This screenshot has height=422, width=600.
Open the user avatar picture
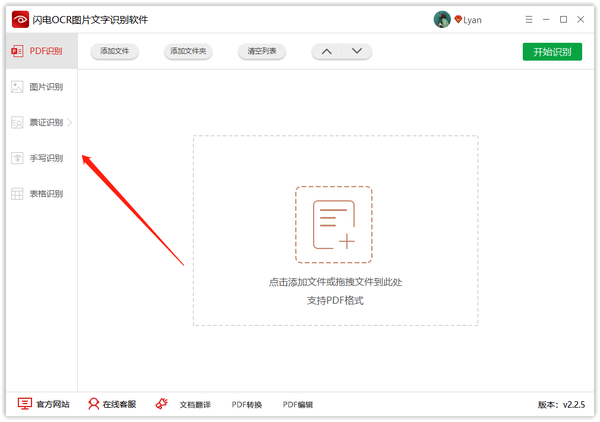pyautogui.click(x=442, y=19)
